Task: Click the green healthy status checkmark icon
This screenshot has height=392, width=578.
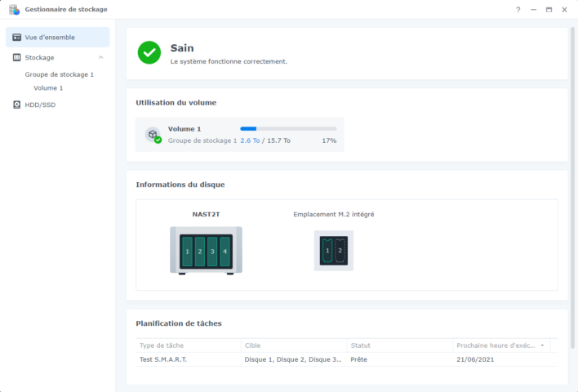Action: click(x=149, y=53)
